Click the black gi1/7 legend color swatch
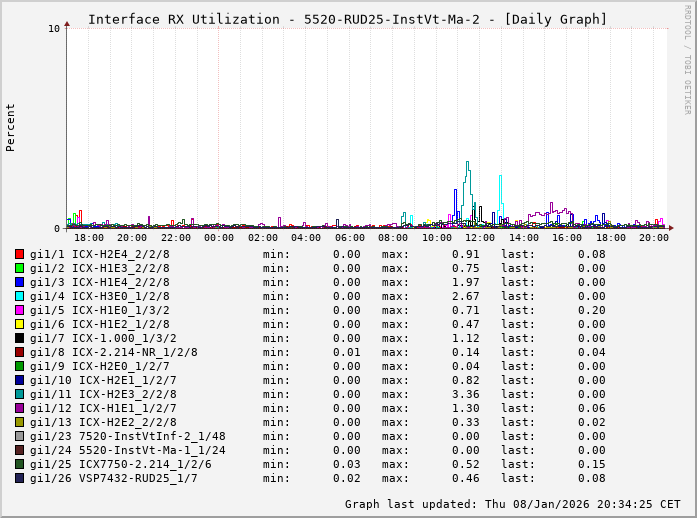Viewport: 697px width, 518px height. (x=19, y=338)
